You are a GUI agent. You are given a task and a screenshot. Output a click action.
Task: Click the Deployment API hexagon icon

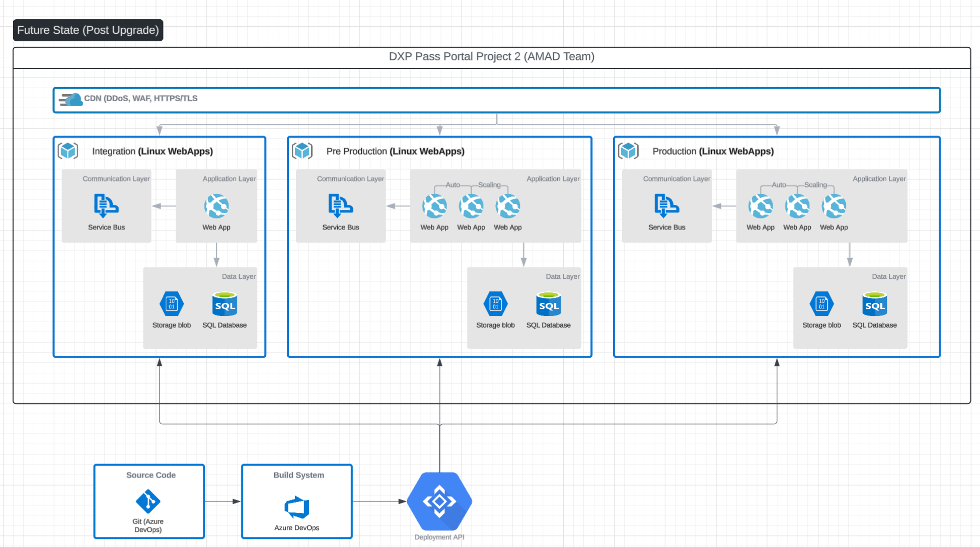point(439,501)
